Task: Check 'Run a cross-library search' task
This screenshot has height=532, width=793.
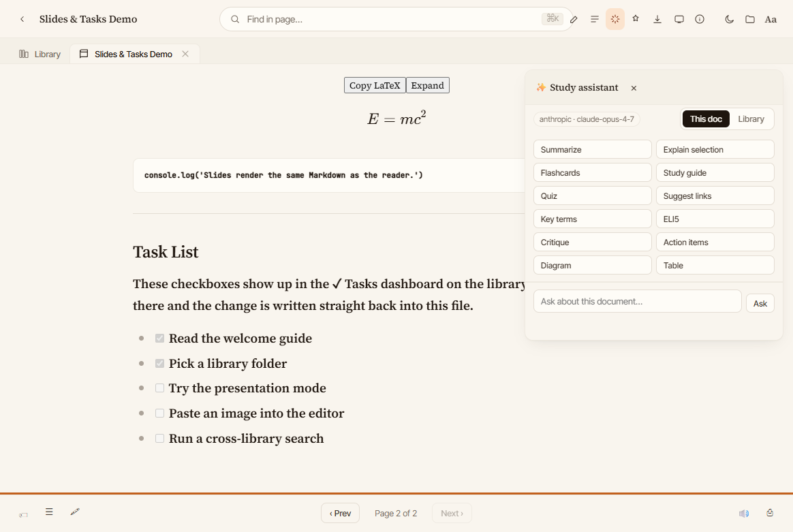Action: coord(160,439)
